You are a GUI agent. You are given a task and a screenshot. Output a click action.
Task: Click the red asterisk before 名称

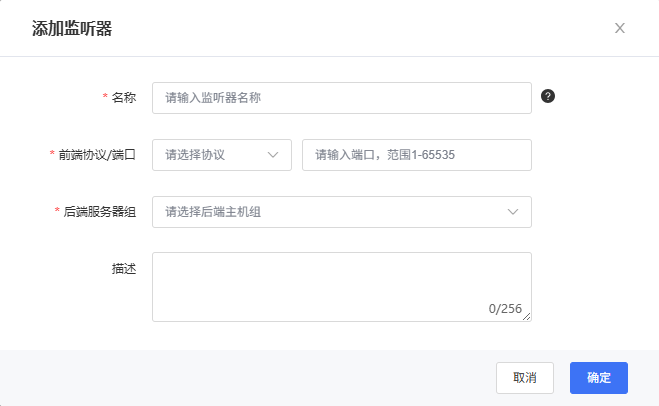pos(105,98)
